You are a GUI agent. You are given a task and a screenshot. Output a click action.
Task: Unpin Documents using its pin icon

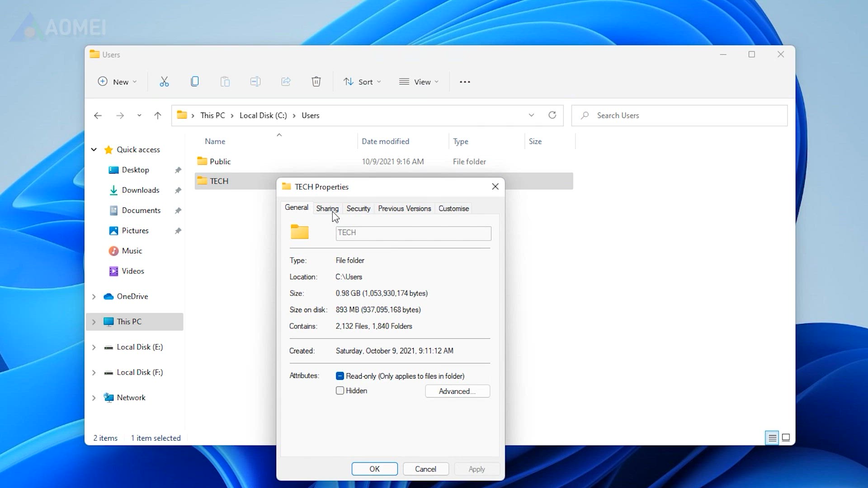(178, 211)
